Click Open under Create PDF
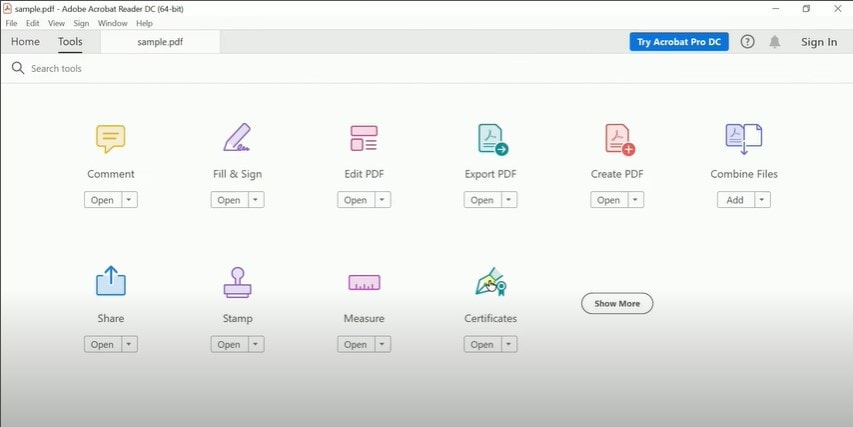Screen dimensions: 853x427 [609, 200]
